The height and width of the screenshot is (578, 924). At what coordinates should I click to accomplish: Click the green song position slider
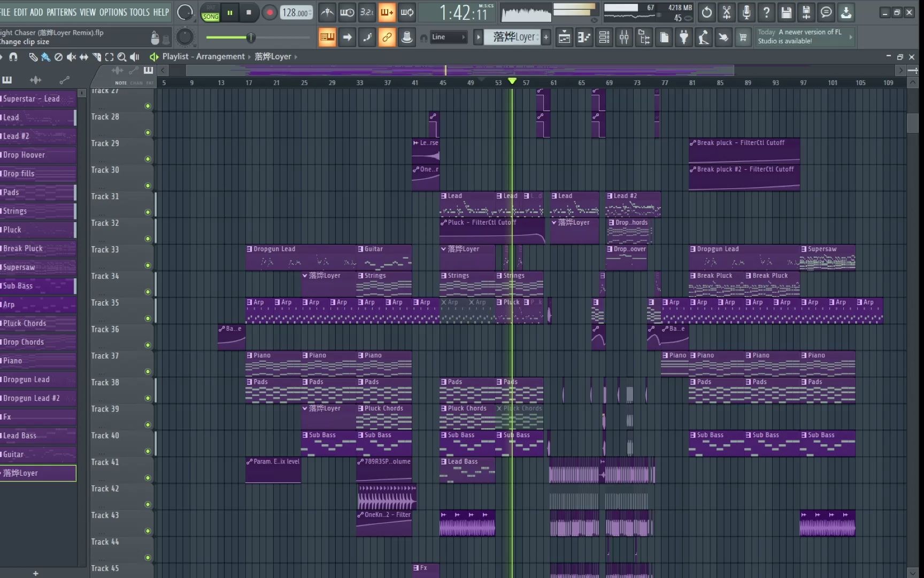coord(258,37)
